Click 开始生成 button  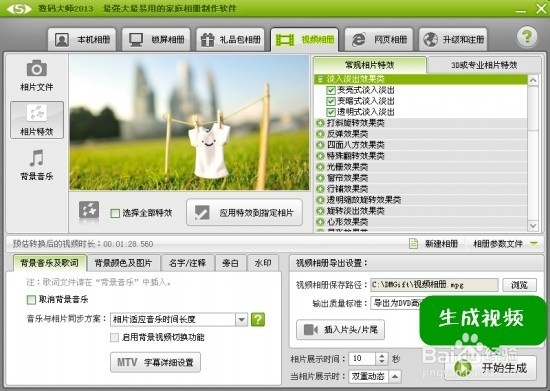[x=491, y=368]
